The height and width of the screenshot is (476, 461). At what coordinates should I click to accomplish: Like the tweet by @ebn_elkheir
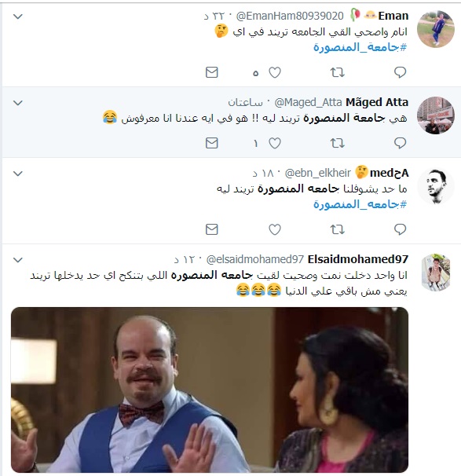click(275, 229)
